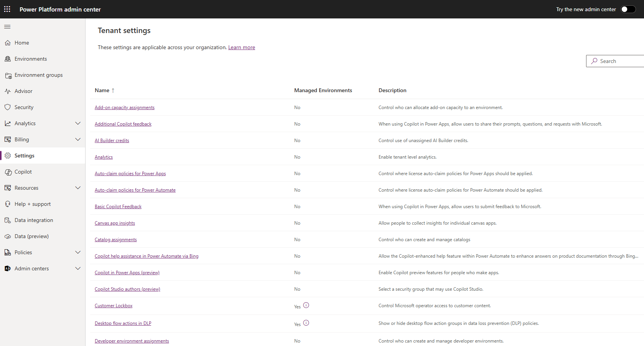This screenshot has width=644, height=346.
Task: Click the Admin centers icon
Action: coord(8,268)
